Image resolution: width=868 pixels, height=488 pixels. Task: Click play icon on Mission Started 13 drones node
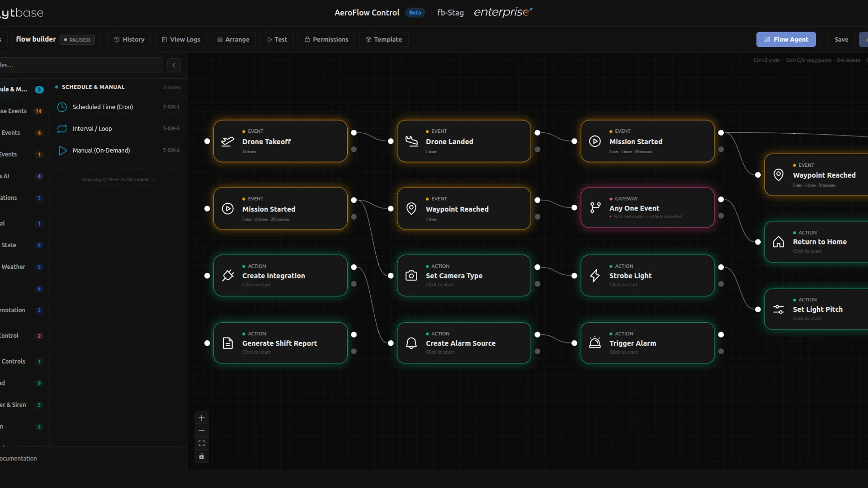[x=228, y=209]
